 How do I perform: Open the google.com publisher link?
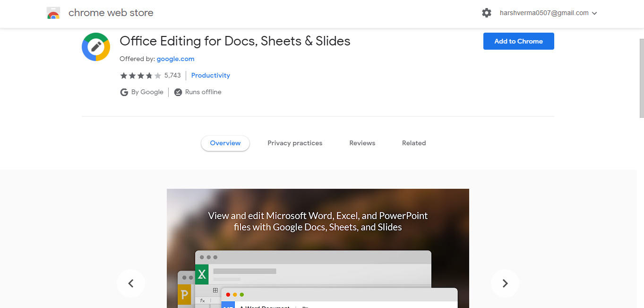pyautogui.click(x=176, y=59)
